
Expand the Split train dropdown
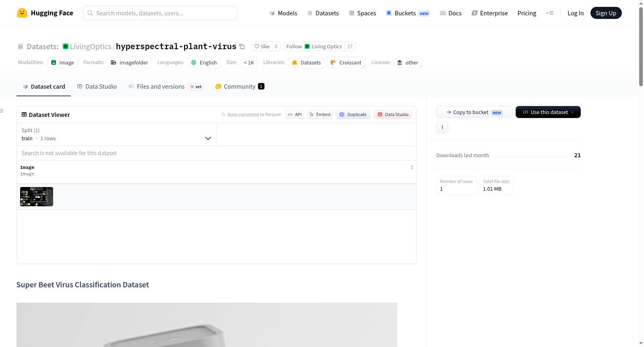tap(116, 134)
